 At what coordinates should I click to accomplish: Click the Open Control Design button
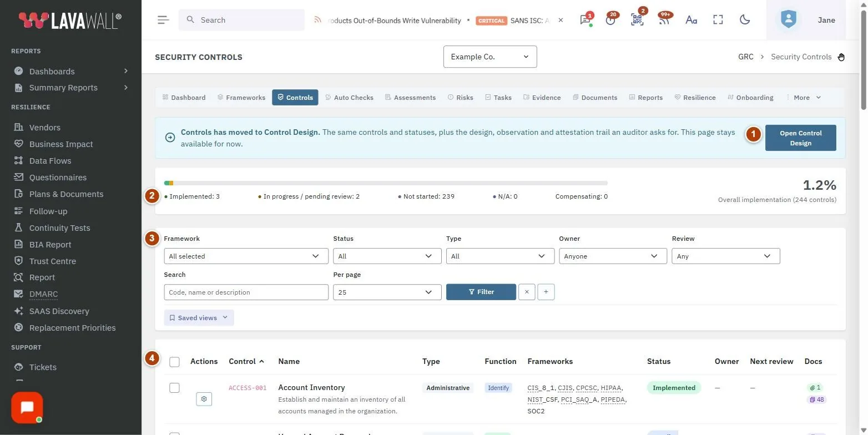point(800,138)
